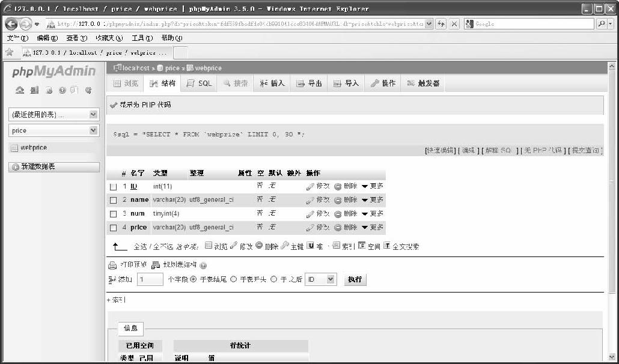The height and width of the screenshot is (364, 619).
Task: Click the webprice table icon in sidebar
Action: click(14, 148)
